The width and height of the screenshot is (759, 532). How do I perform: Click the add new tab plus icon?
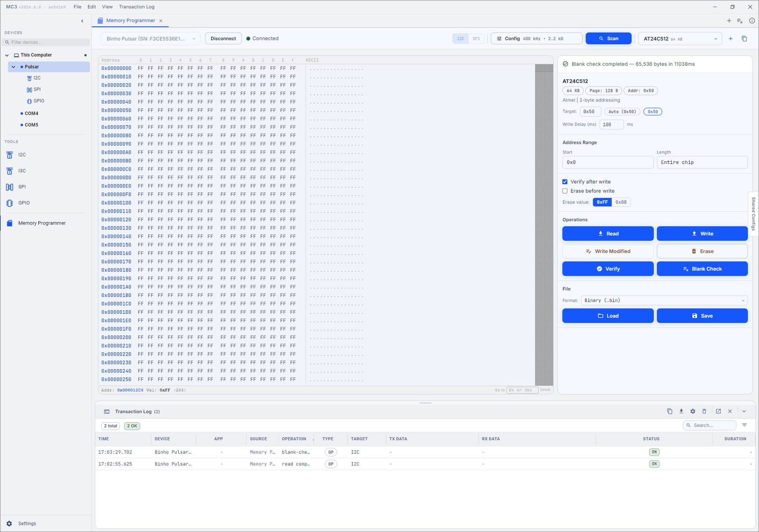pyautogui.click(x=729, y=21)
